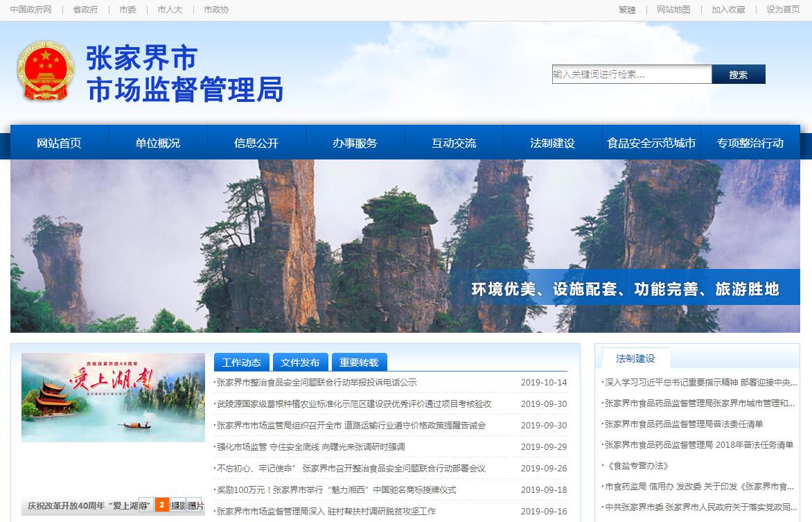This screenshot has width=812, height=522.
Task: Switch to the 文件发布 tab
Action: pos(300,363)
